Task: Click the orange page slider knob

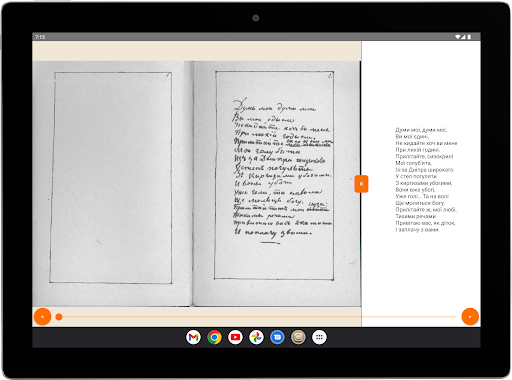Action: (x=59, y=317)
